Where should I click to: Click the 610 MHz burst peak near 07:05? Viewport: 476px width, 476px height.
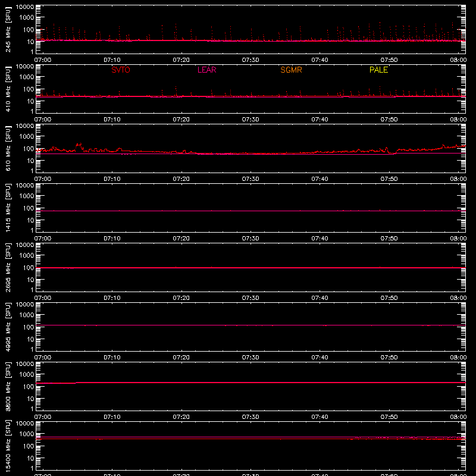79,145
